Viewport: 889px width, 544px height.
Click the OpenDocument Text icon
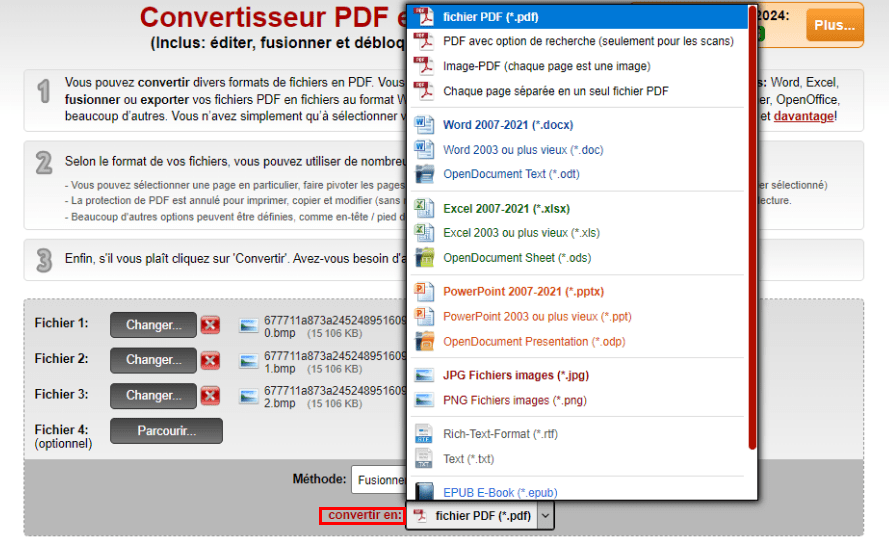[x=424, y=174]
